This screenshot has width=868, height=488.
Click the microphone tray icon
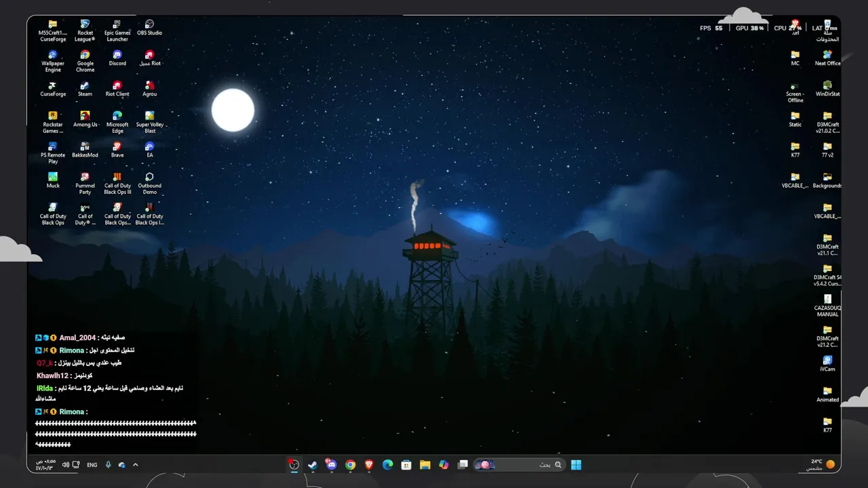tap(108, 465)
